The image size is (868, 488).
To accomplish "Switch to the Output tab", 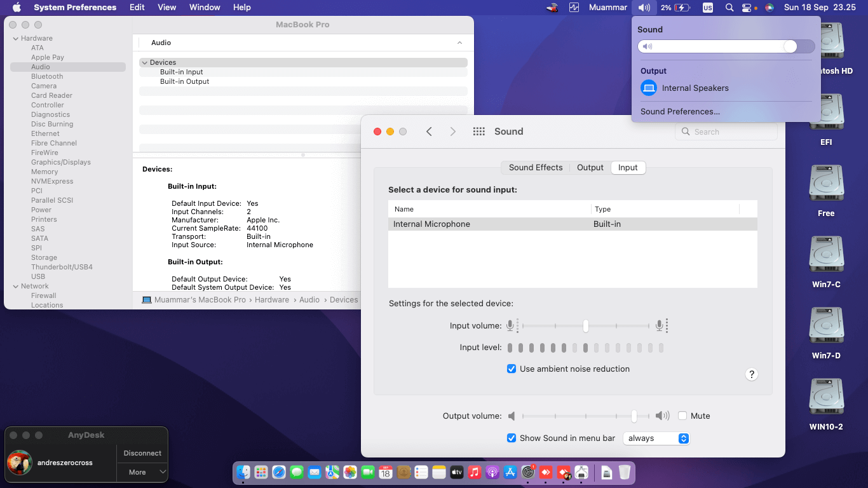I will [590, 167].
